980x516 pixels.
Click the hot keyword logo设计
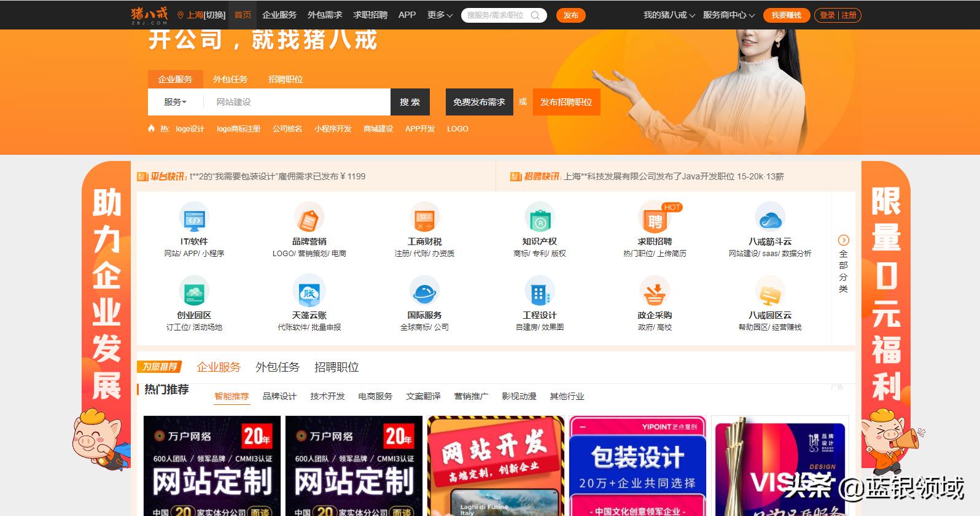pyautogui.click(x=190, y=128)
